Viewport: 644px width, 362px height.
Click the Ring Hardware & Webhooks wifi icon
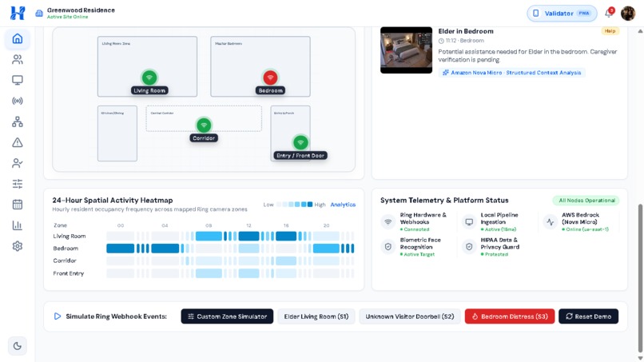click(x=388, y=222)
